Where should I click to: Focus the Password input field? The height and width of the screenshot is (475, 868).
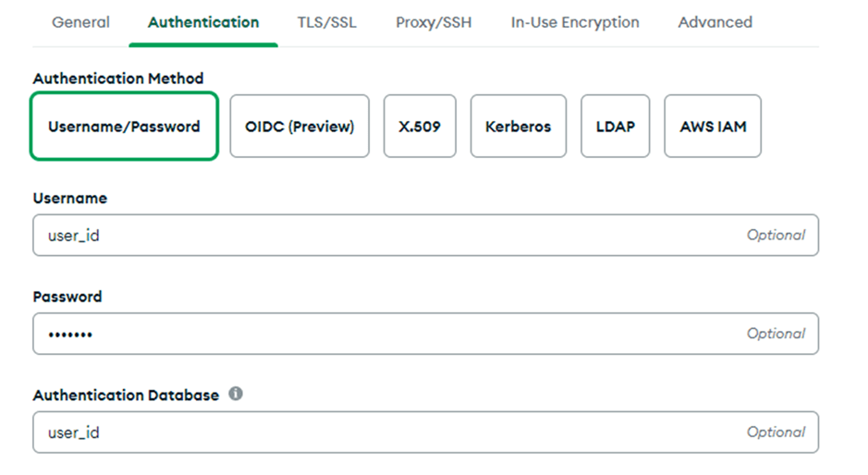pos(388,334)
